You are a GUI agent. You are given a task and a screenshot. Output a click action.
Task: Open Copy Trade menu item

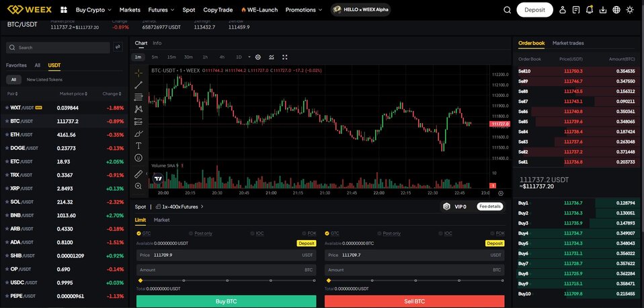pyautogui.click(x=218, y=10)
